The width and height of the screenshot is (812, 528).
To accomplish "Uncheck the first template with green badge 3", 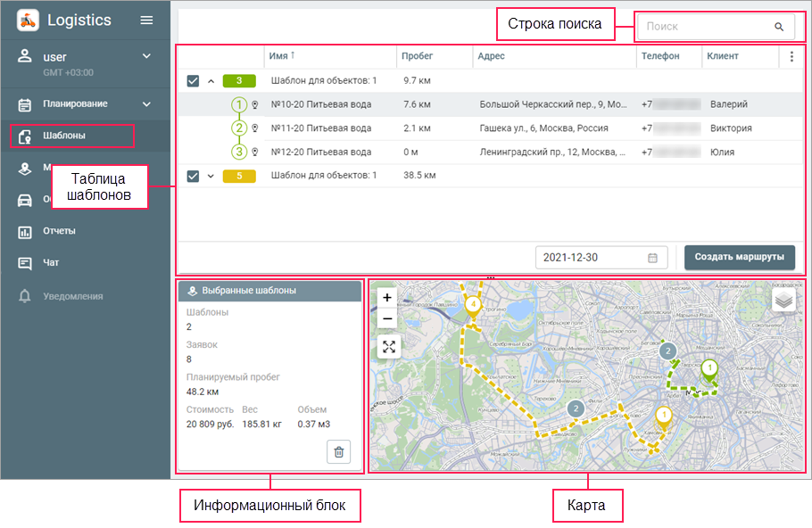I will pos(194,81).
